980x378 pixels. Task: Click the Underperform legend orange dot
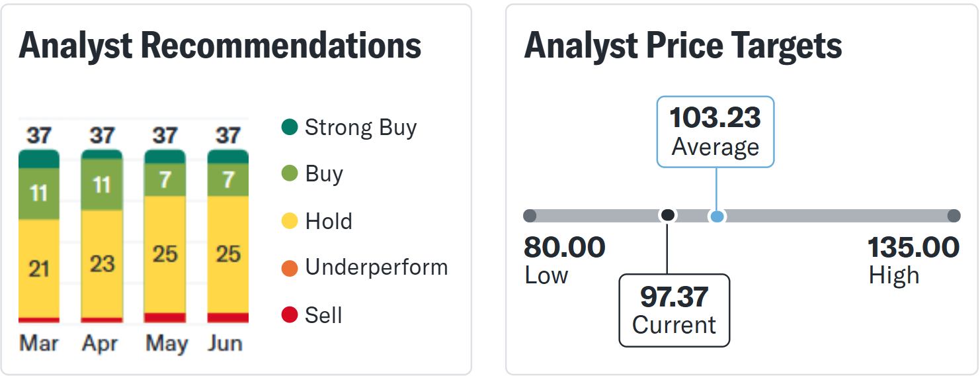tap(290, 268)
